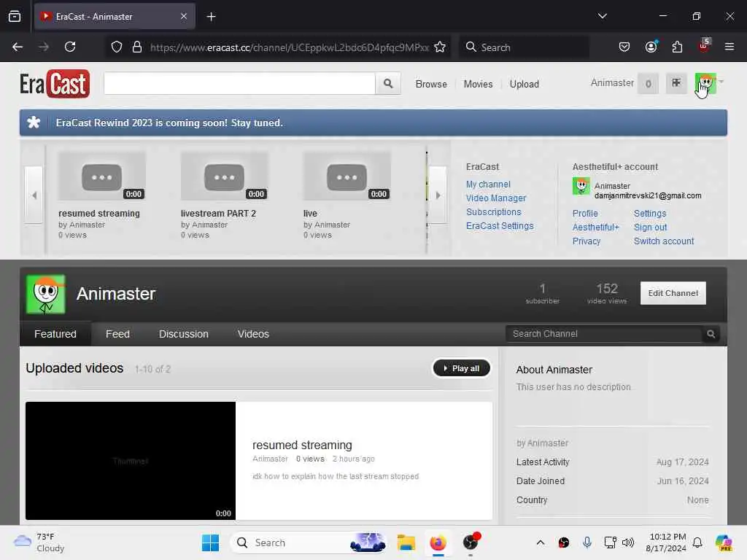Switch to the Feed tab
747x560 pixels.
click(117, 334)
